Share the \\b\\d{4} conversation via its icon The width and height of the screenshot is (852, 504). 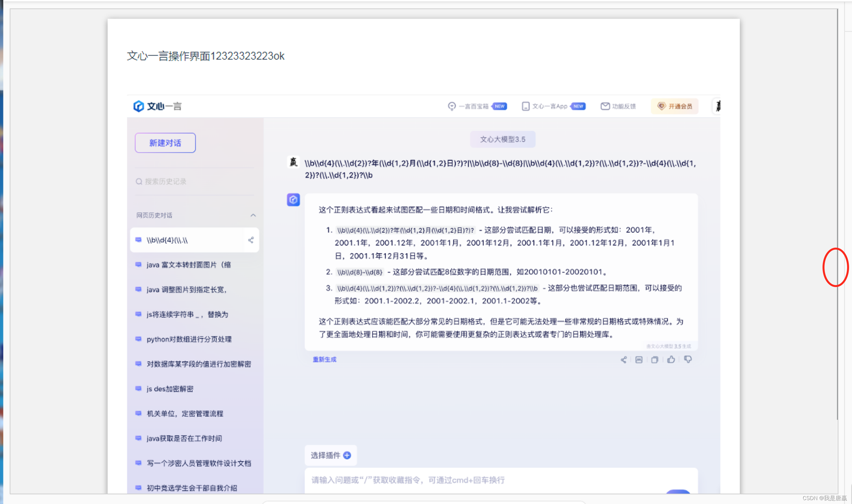(251, 240)
